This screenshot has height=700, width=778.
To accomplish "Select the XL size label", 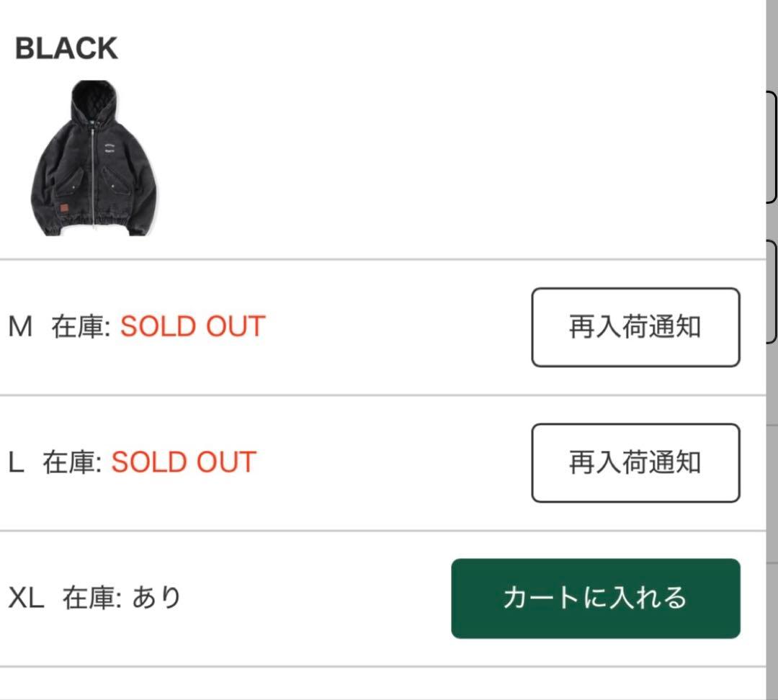I will [x=26, y=598].
